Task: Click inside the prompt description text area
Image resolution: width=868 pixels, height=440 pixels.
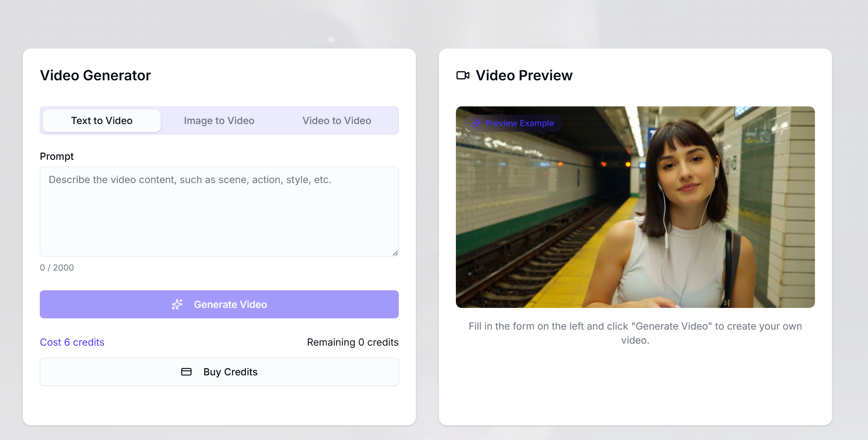Action: [x=219, y=209]
